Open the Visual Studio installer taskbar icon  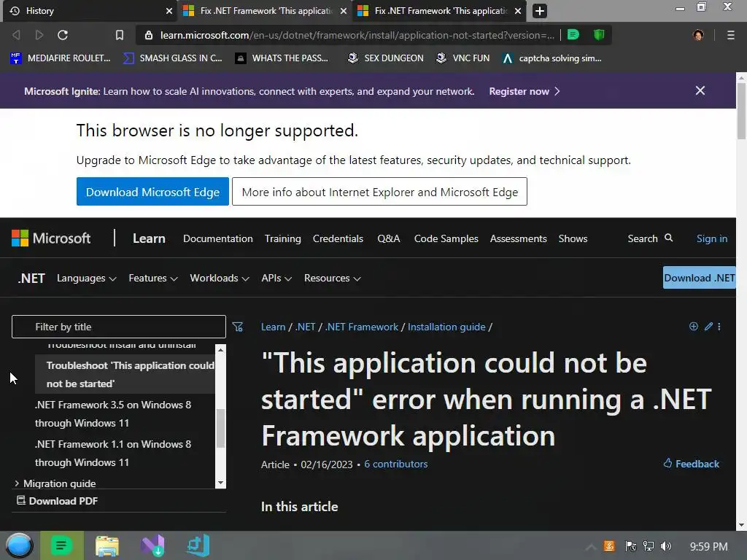[153, 546]
